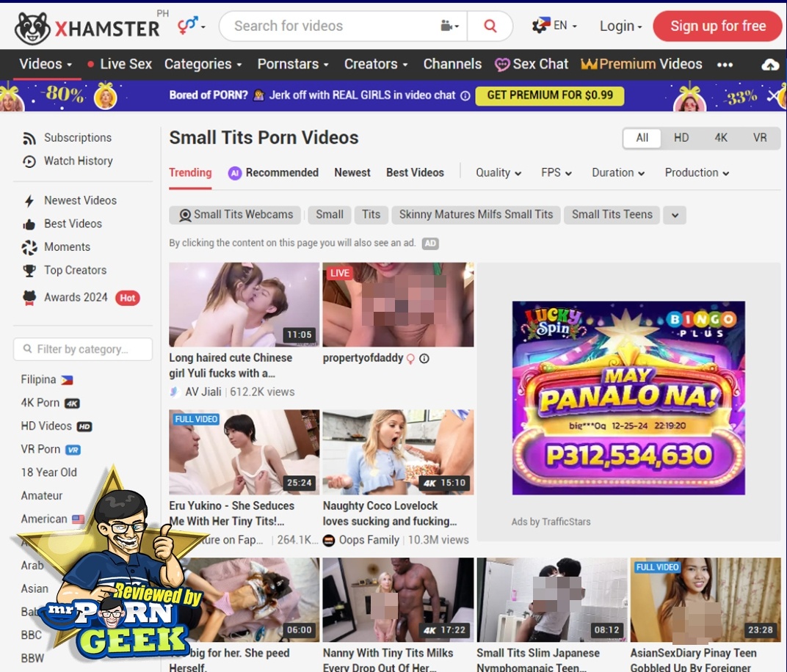Click the cloud upload icon
This screenshot has height=672, width=787.
770,65
